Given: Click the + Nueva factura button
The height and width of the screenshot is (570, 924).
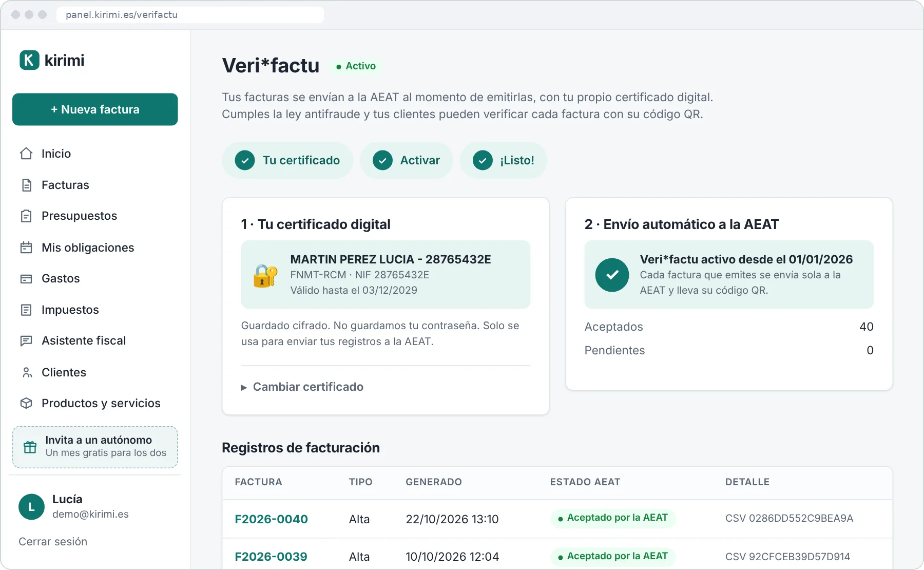Looking at the screenshot, I should click(95, 109).
